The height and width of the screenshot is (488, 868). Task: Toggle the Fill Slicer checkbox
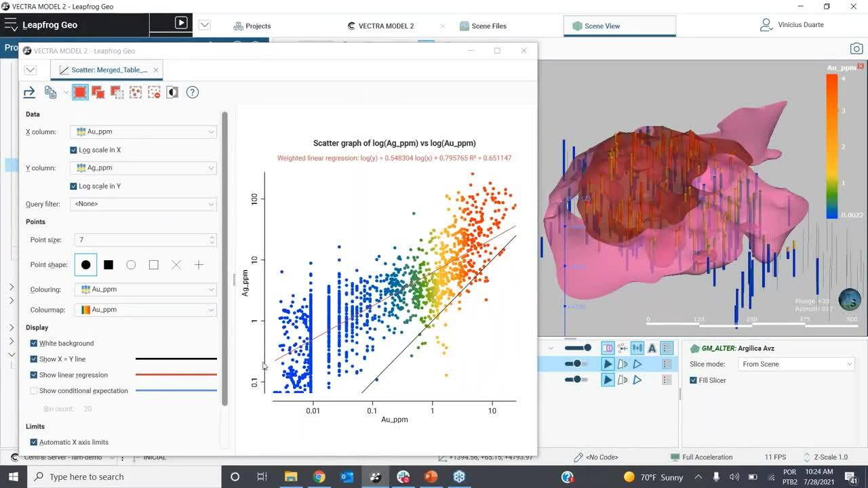click(x=693, y=380)
